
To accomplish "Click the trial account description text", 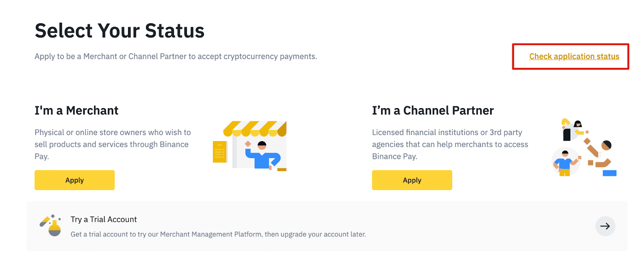I will (x=218, y=234).
